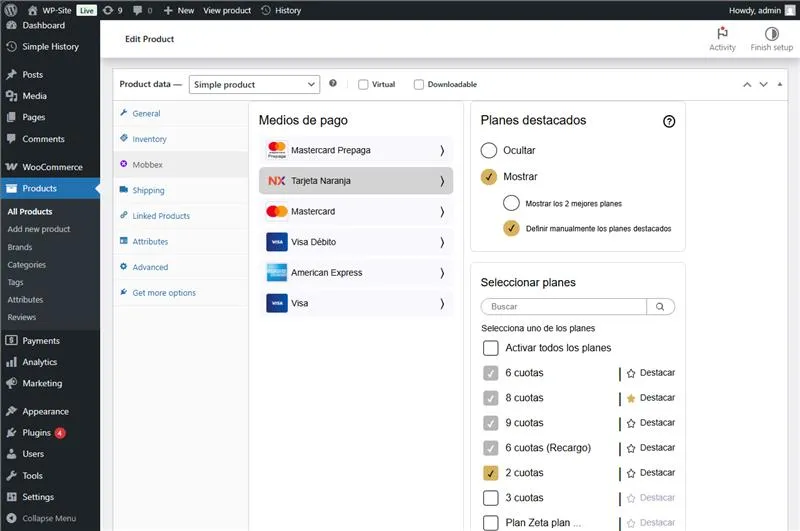The image size is (800, 531).
Task: Click star icon for 6 cuotas (Recargo)
Action: click(631, 448)
